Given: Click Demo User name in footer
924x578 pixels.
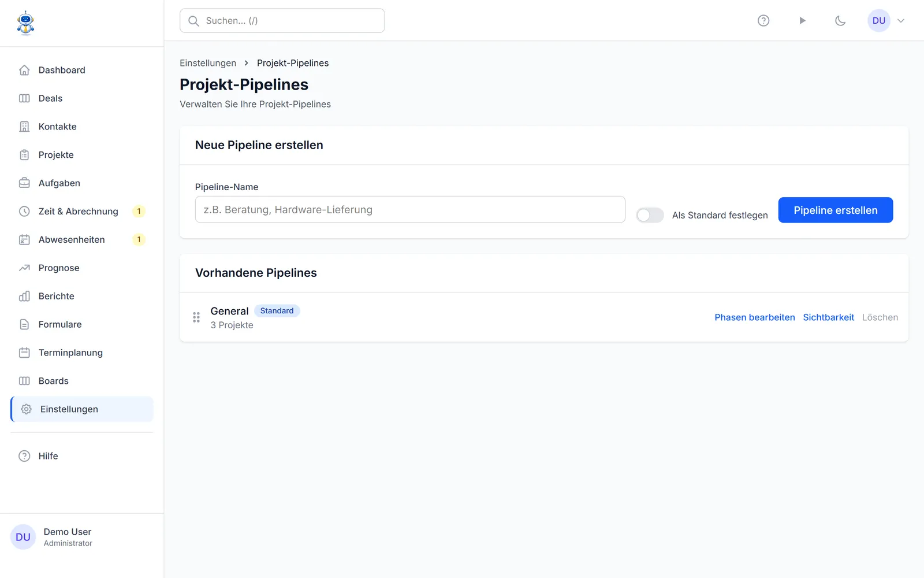Looking at the screenshot, I should pos(68,532).
